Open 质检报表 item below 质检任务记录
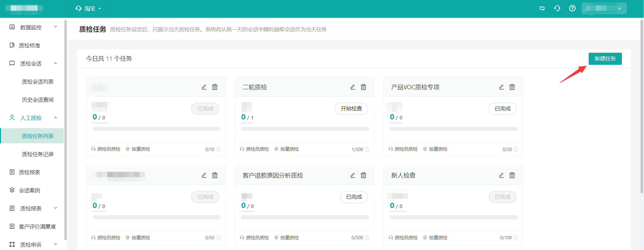This screenshot has height=250, width=644. (30, 172)
